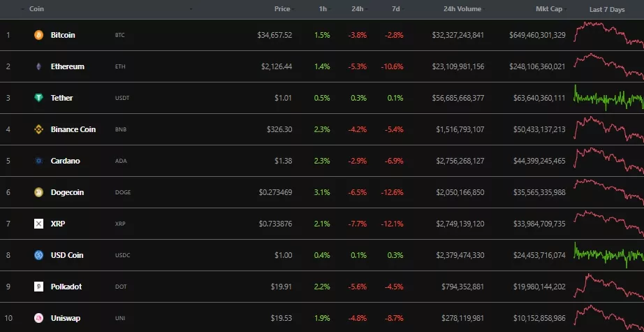Click the Ethereum logo icon
The height and width of the screenshot is (332, 644).
38,66
